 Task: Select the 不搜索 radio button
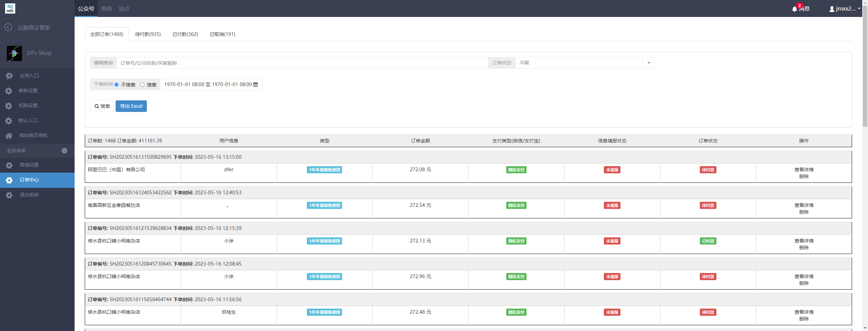point(117,85)
